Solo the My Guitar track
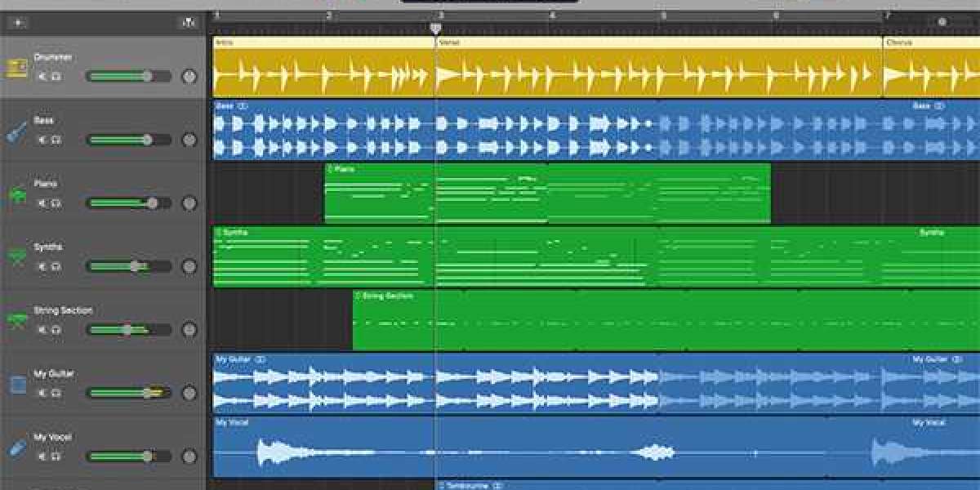This screenshot has height=490, width=980. 56,393
